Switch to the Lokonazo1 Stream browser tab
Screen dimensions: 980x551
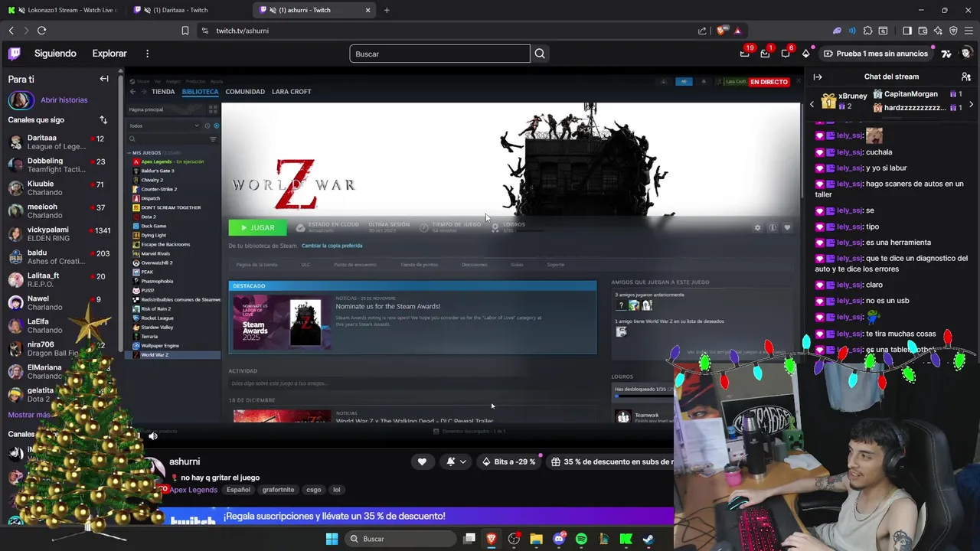pyautogui.click(x=63, y=10)
